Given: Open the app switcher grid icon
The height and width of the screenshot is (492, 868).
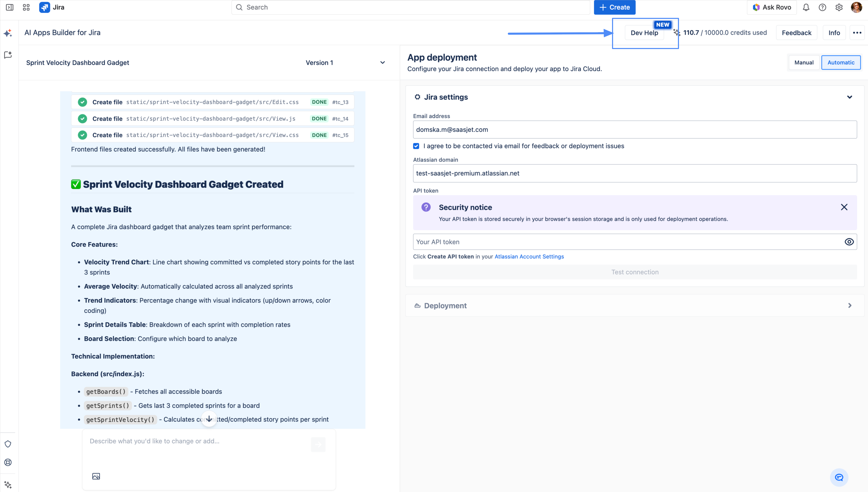Looking at the screenshot, I should (26, 7).
